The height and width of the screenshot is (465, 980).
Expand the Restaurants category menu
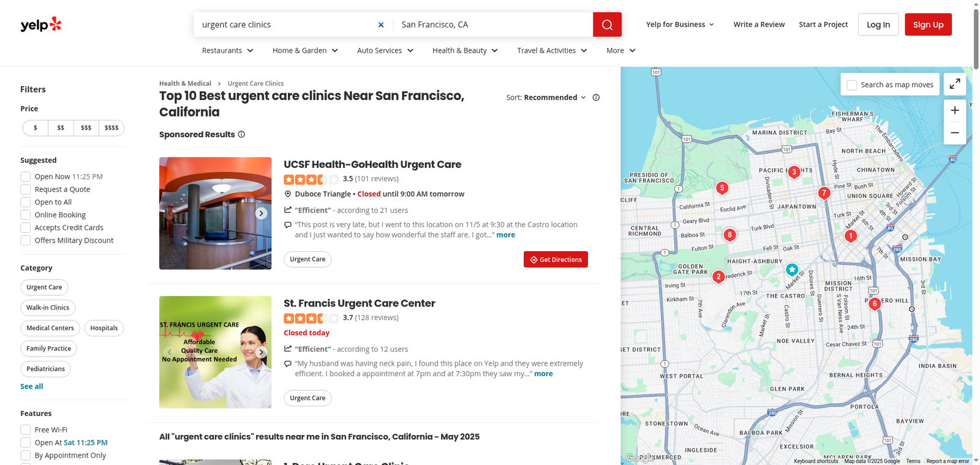pyautogui.click(x=228, y=50)
